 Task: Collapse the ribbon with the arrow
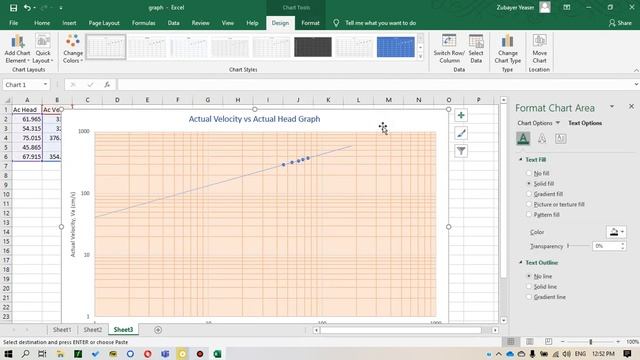pyautogui.click(x=636, y=70)
